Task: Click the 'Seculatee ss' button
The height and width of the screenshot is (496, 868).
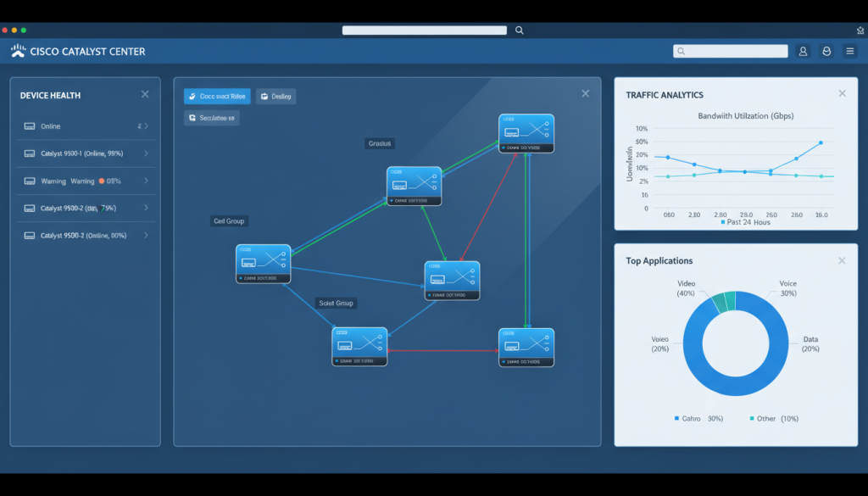Action: click(211, 118)
